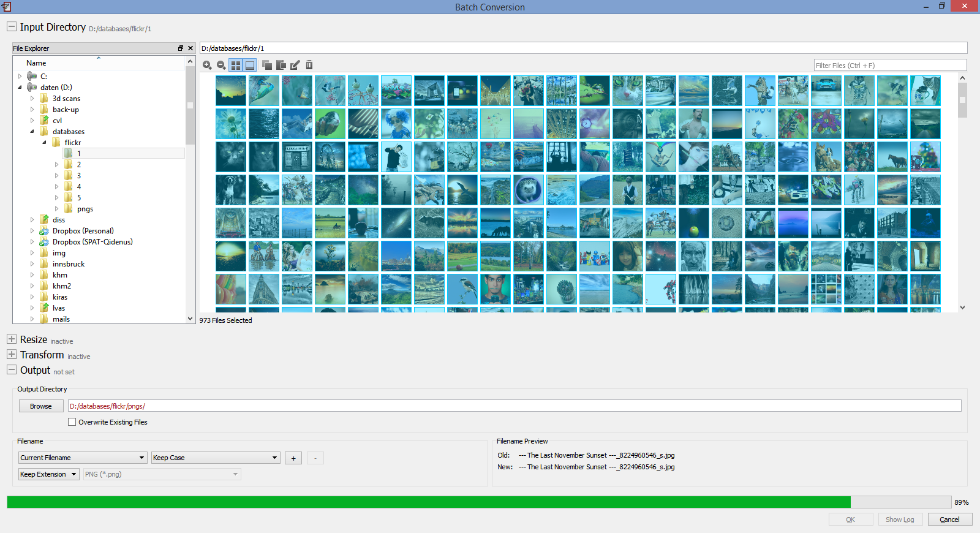Close the File Explorer panel
Viewport: 980px width, 533px height.
point(190,48)
